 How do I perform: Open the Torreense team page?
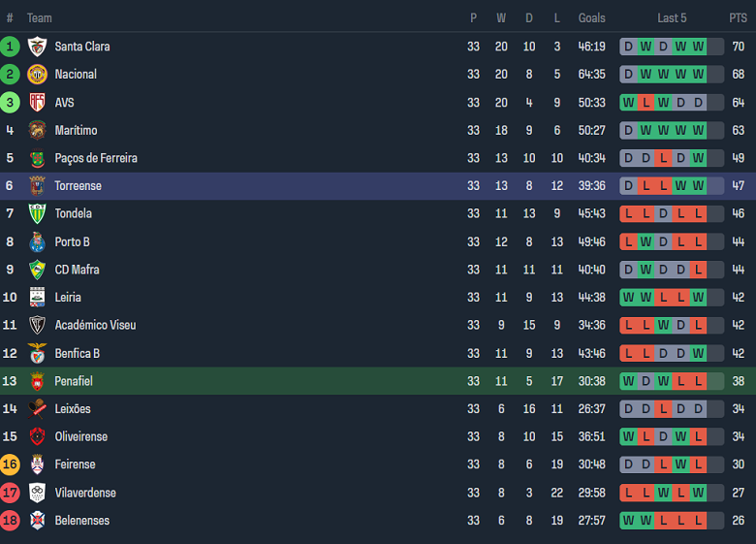(x=78, y=186)
